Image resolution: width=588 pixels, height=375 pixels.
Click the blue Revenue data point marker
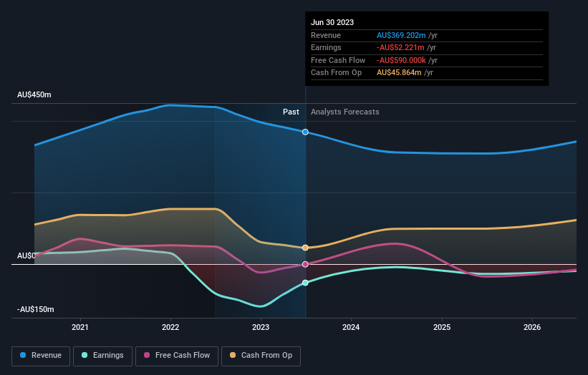click(305, 132)
